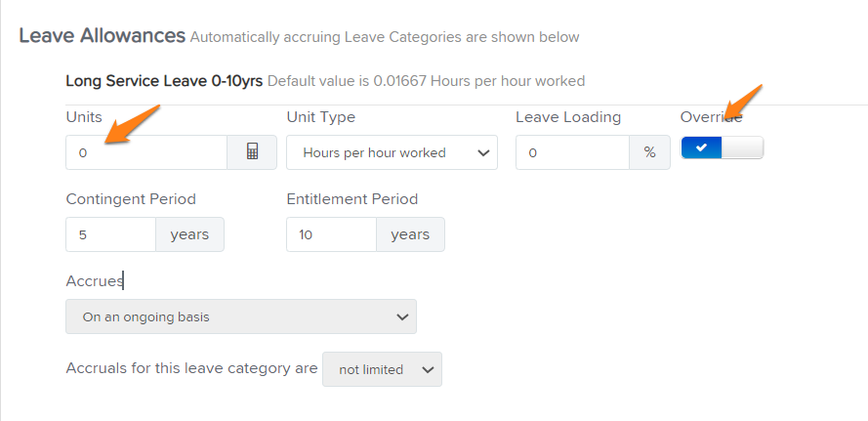Image resolution: width=868 pixels, height=421 pixels.
Task: Click the Override label text
Action: point(712,117)
